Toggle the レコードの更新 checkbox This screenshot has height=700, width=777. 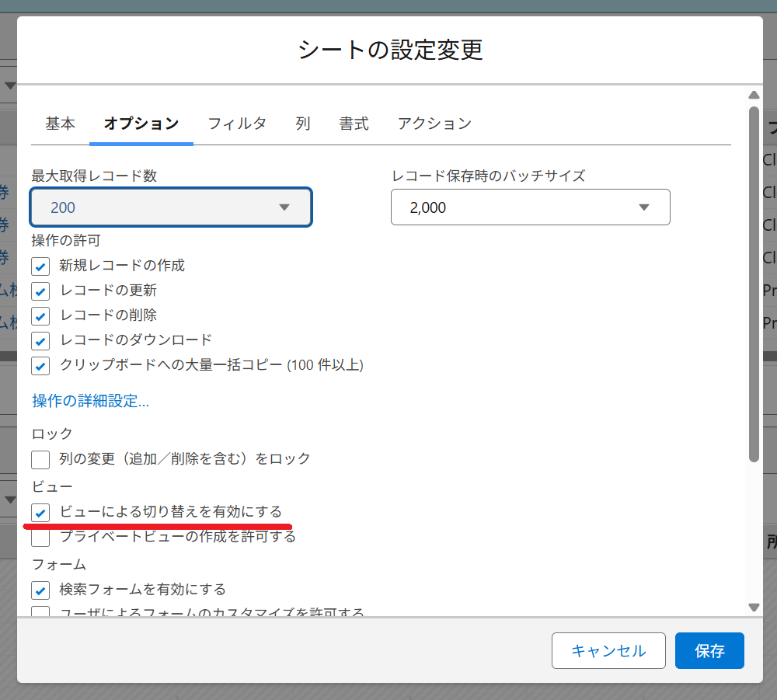[x=40, y=291]
